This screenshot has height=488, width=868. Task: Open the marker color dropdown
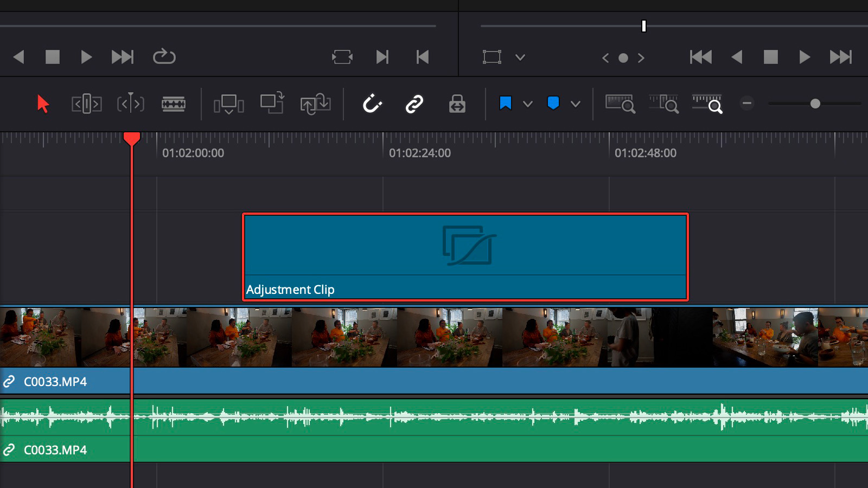tap(576, 103)
